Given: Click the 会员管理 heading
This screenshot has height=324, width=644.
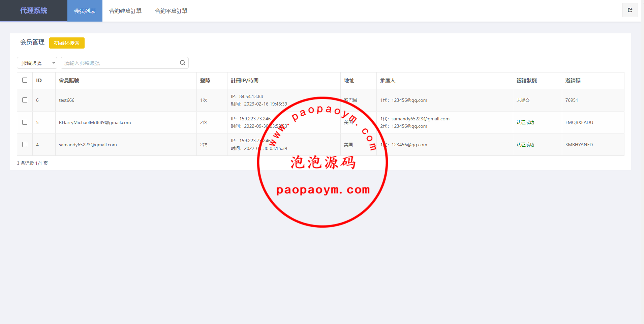Looking at the screenshot, I should pos(32,42).
